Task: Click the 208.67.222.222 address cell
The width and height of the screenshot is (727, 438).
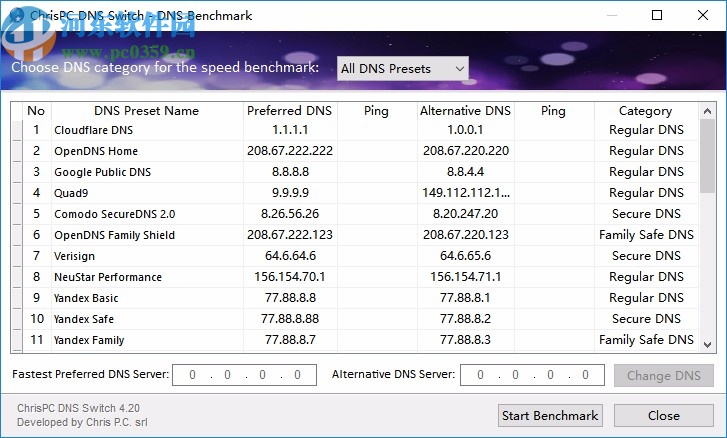Action: [x=290, y=151]
